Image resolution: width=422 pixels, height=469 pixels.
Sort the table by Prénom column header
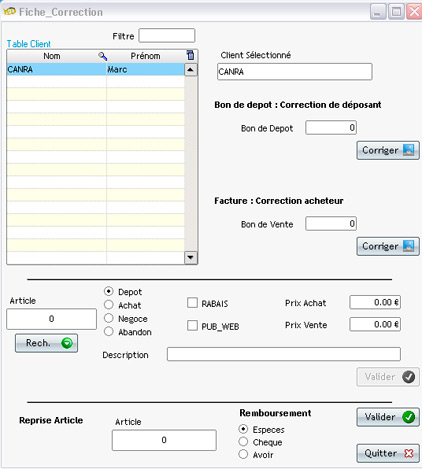[x=145, y=56]
